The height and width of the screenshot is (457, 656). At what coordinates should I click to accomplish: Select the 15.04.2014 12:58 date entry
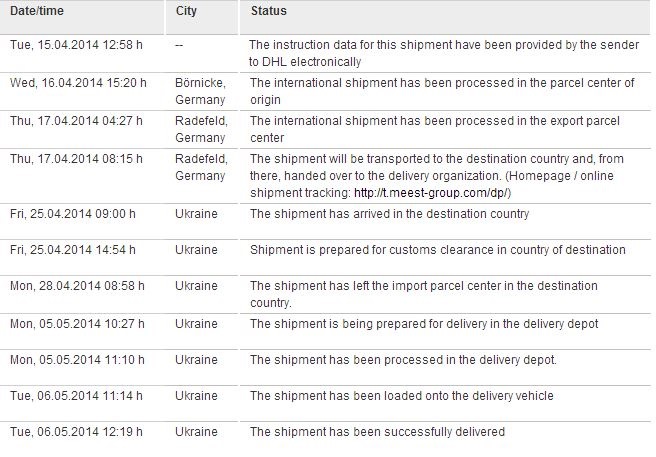(73, 46)
